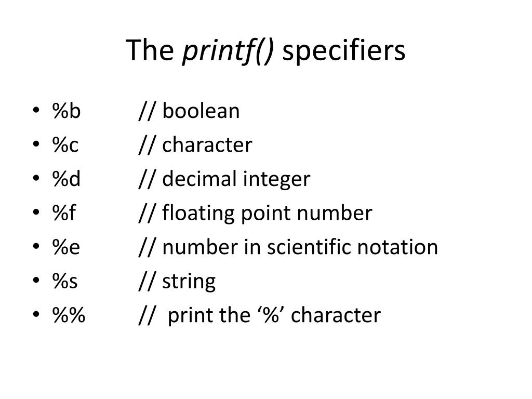
Task: Click the %b specifier text
Action: click(66, 111)
